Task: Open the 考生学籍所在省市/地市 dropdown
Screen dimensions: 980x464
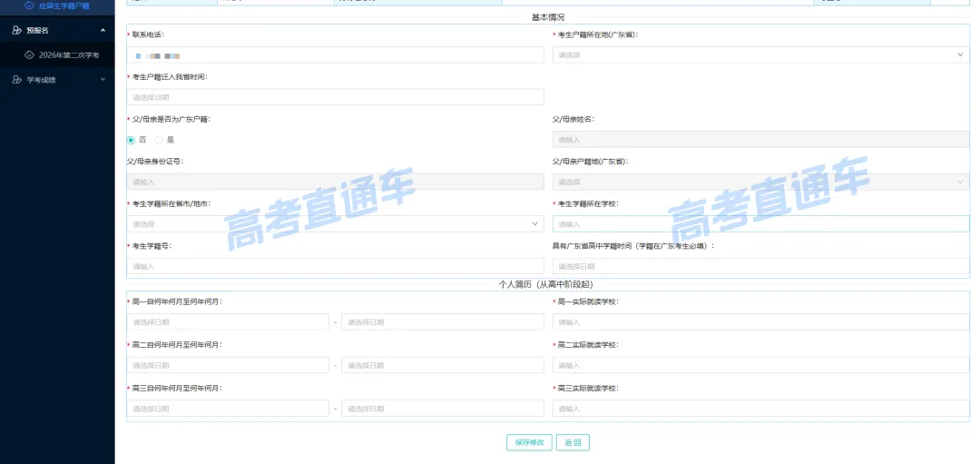Action: point(335,224)
